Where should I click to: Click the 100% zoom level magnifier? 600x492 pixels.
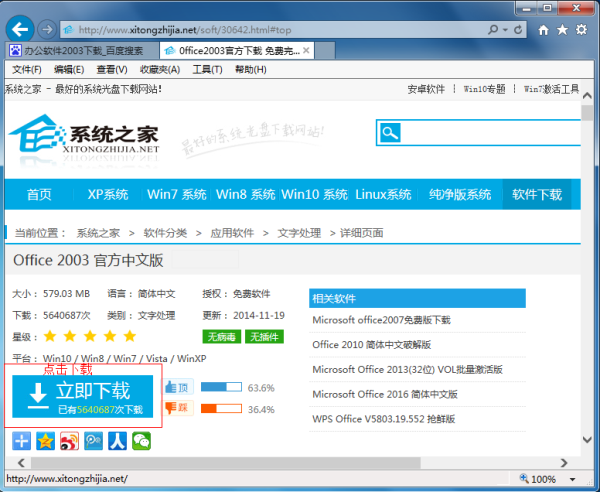point(524,478)
